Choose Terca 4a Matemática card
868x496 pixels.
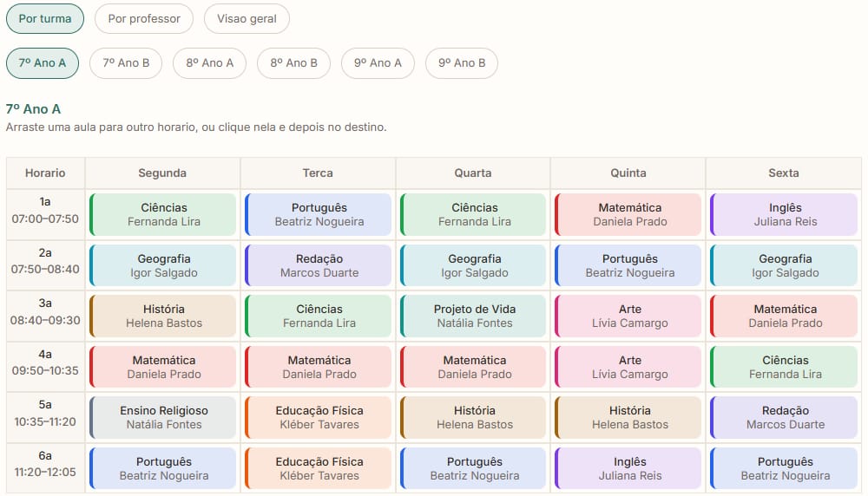319,367
